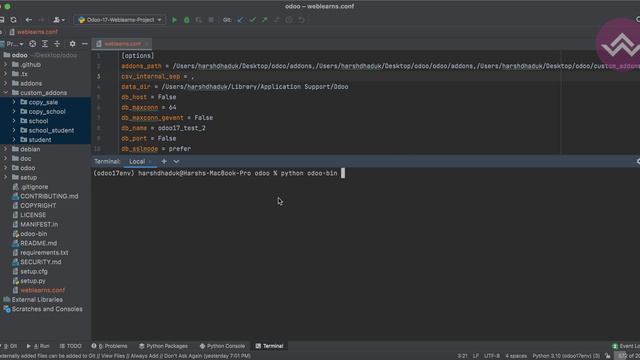Viewport: 640px width, 360px height.
Task: Navigate back with the left arrow icon
Action: tap(29, 20)
